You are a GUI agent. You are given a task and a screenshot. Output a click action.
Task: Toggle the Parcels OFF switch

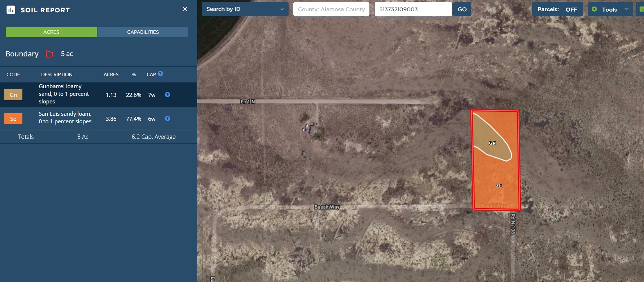571,9
